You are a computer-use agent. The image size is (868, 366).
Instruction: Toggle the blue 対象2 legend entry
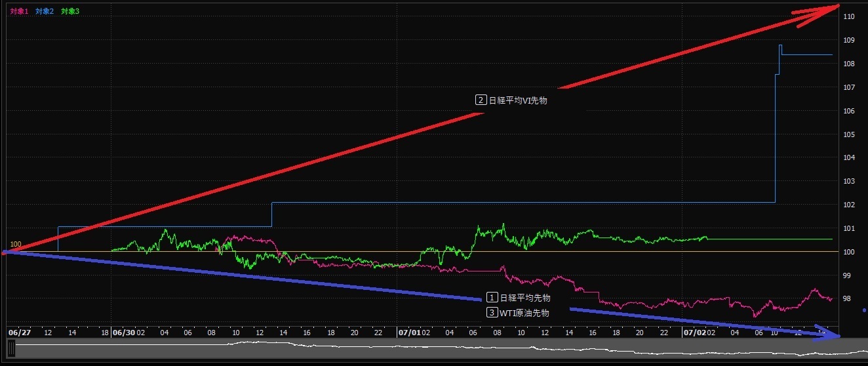[45, 12]
